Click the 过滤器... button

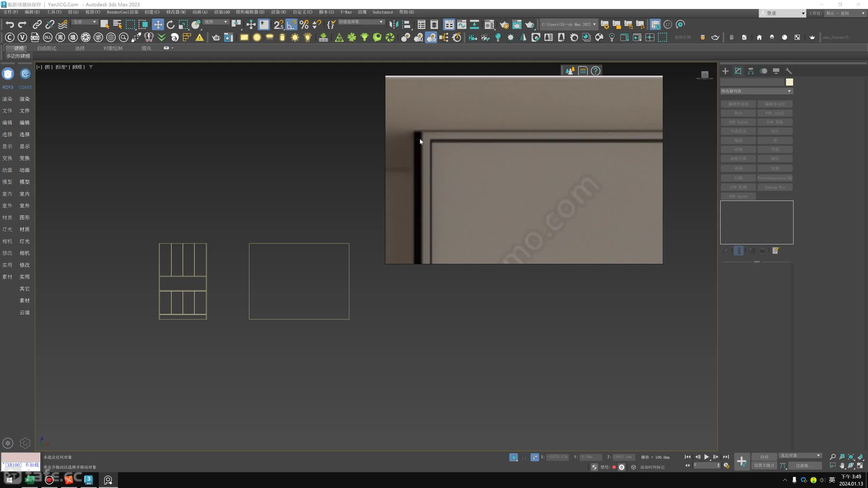click(805, 466)
